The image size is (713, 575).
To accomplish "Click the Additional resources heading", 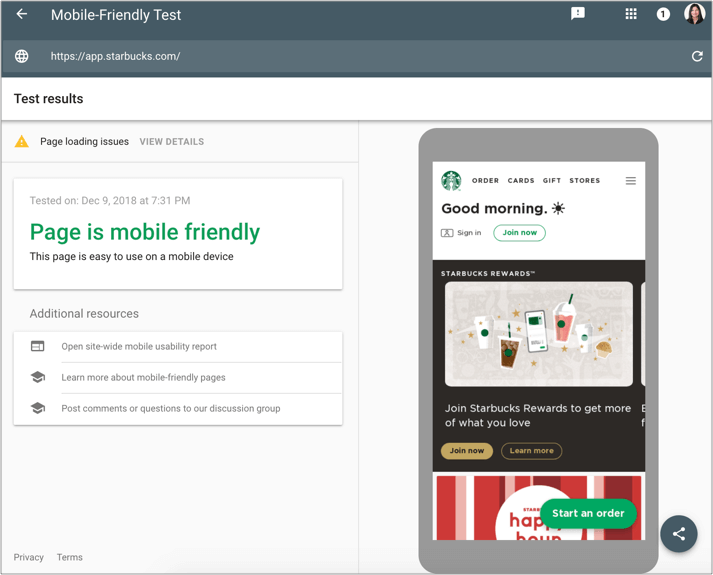I will (84, 314).
